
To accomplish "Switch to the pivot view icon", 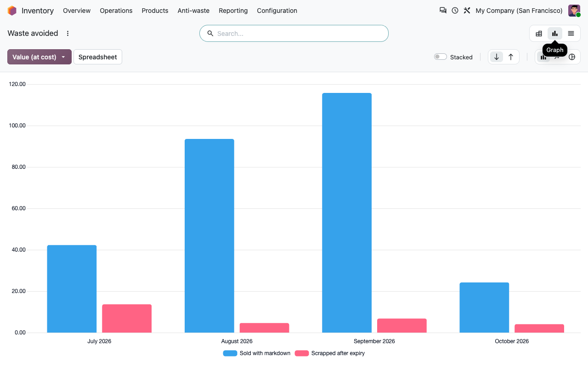I will pyautogui.click(x=539, y=34).
